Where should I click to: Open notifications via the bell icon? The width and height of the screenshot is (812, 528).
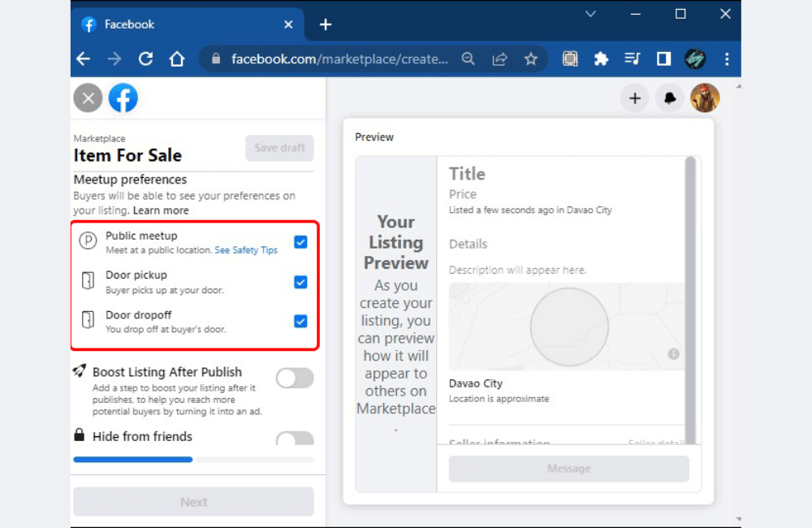(x=668, y=97)
